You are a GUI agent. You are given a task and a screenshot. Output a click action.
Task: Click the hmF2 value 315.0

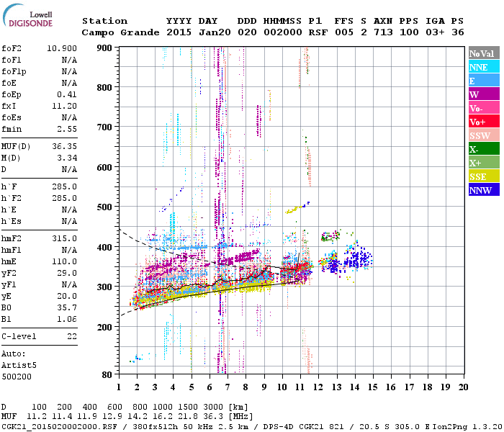[64, 238]
